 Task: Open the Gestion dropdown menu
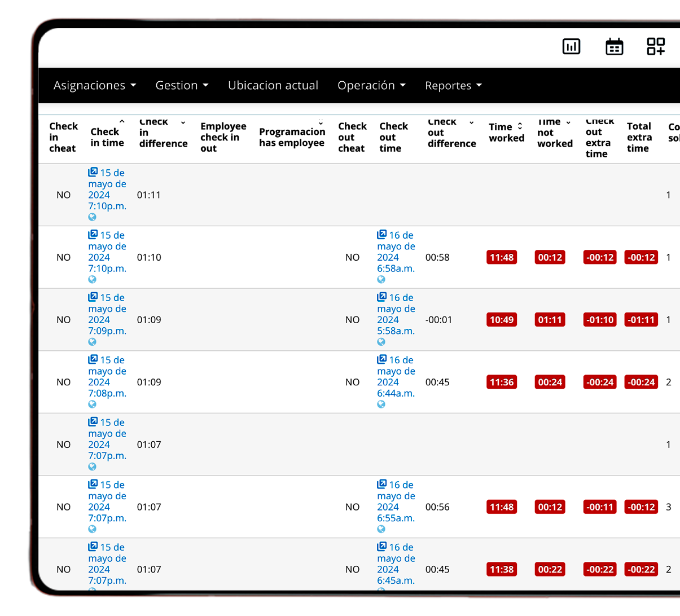(182, 85)
